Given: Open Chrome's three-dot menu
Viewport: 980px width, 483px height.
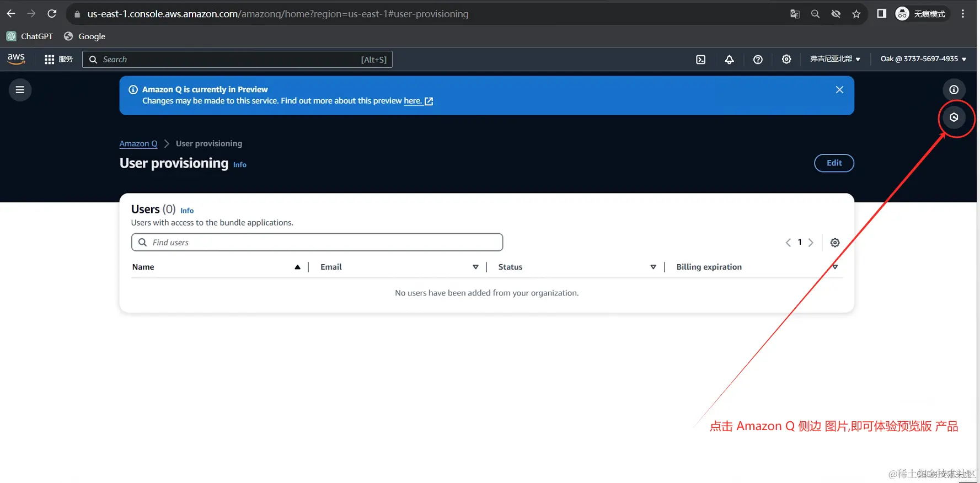Looking at the screenshot, I should 963,14.
